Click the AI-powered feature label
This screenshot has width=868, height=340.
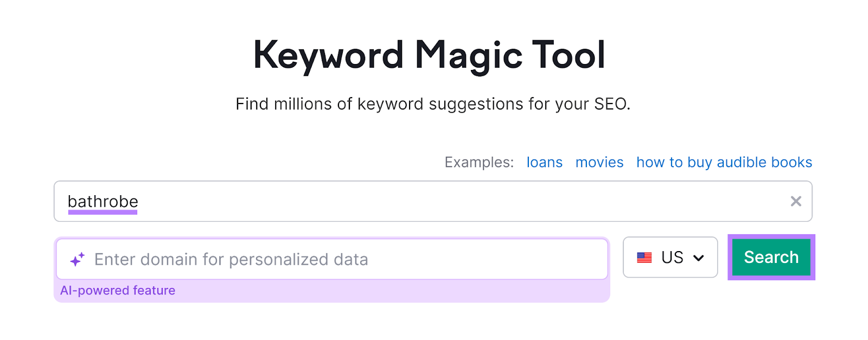(x=118, y=290)
